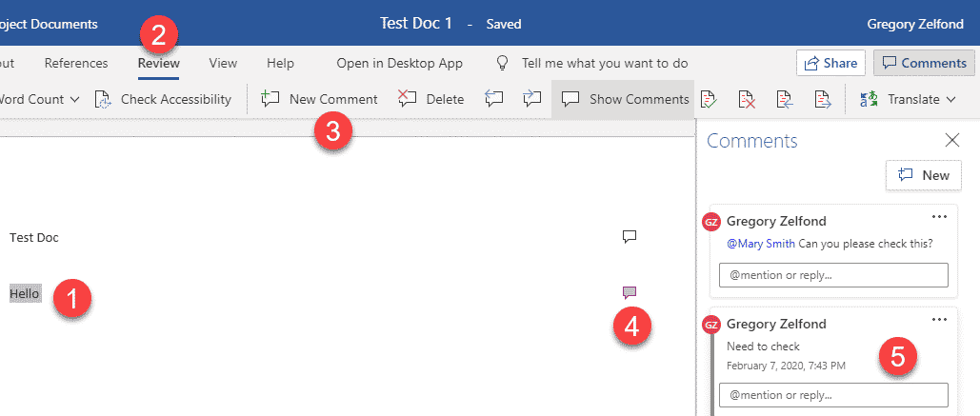Image resolution: width=980 pixels, height=416 pixels.
Task: Click the February 7, 2020, 7:43 PM timestamp
Action: coord(787,365)
